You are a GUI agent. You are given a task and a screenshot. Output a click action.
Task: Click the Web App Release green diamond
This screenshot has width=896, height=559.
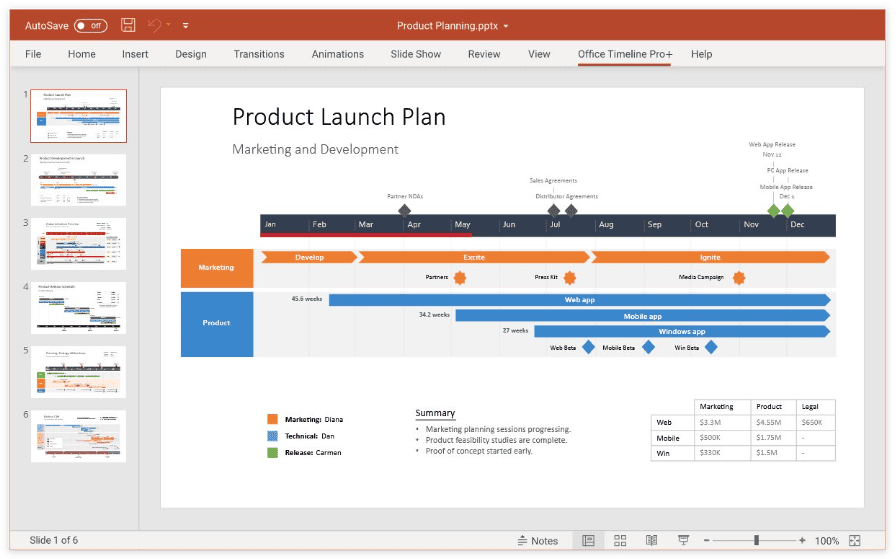pos(774,211)
